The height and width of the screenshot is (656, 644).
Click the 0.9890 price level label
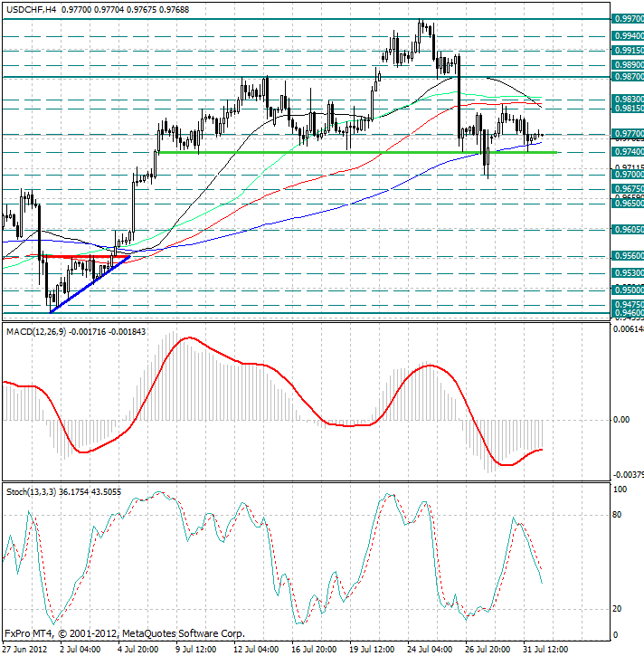628,65
